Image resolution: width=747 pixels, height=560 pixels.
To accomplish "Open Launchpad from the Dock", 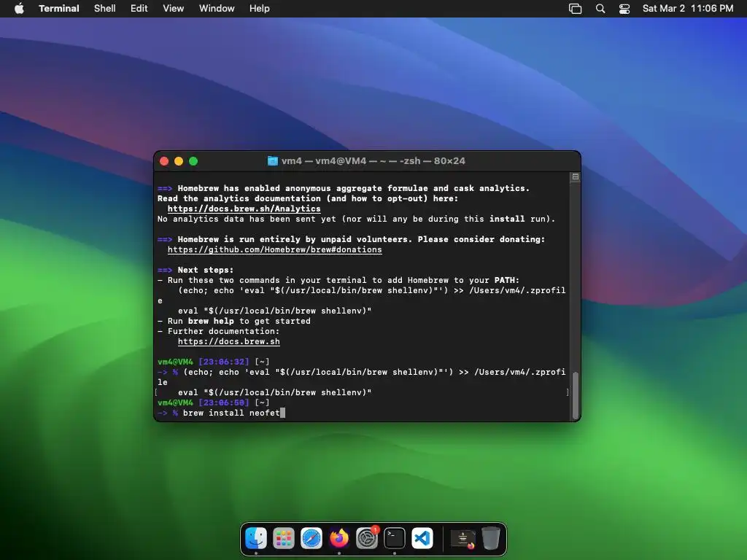I will (x=284, y=539).
